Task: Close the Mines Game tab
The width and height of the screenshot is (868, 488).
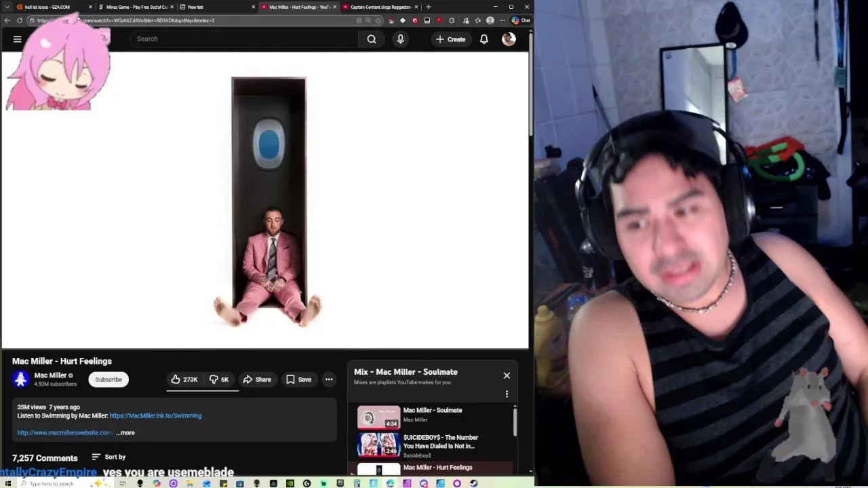Action: tap(172, 7)
